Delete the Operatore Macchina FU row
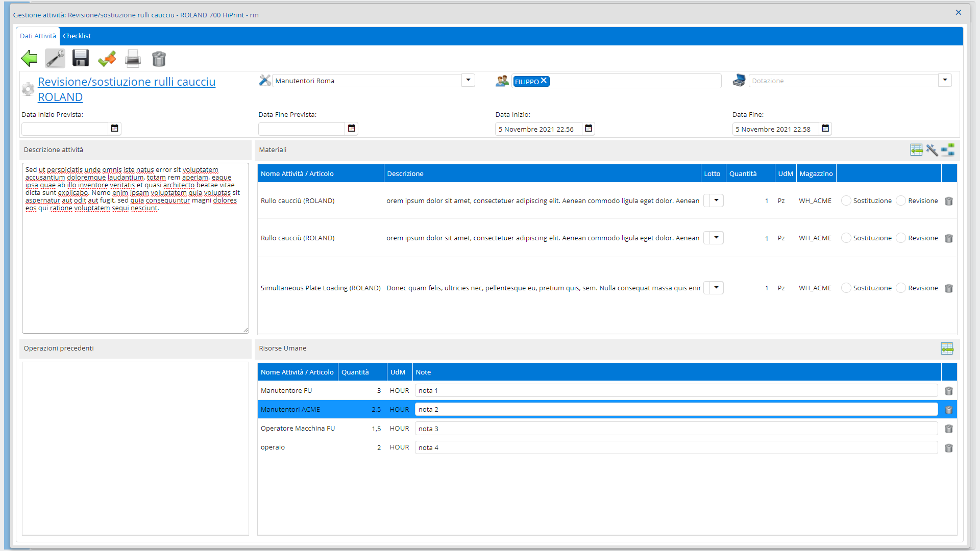This screenshot has width=980, height=551. click(949, 429)
